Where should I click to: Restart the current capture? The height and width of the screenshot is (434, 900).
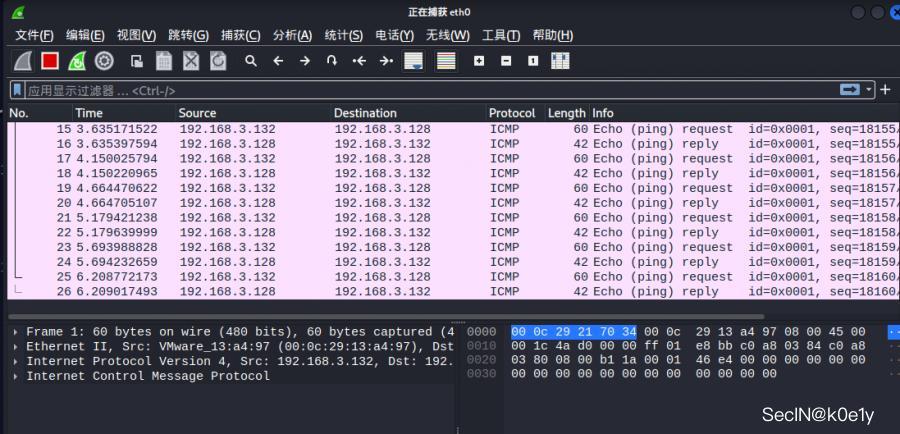coord(77,61)
